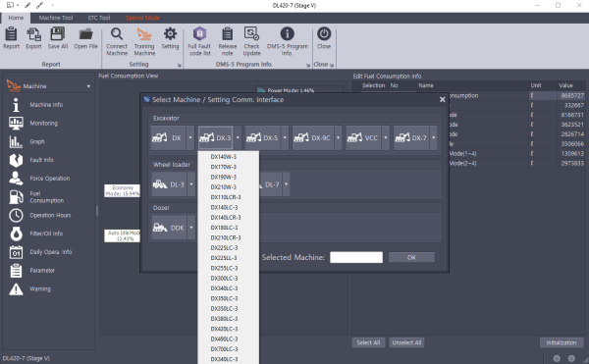Click the Save All floppy icon

58,34
